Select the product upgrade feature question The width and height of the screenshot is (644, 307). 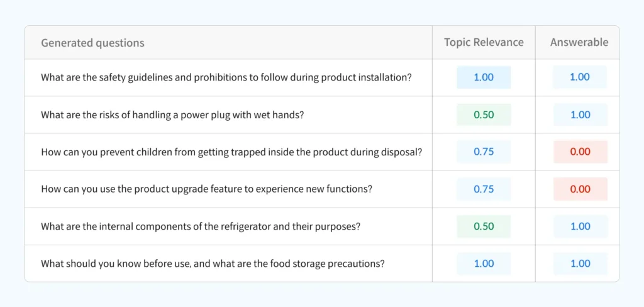206,189
